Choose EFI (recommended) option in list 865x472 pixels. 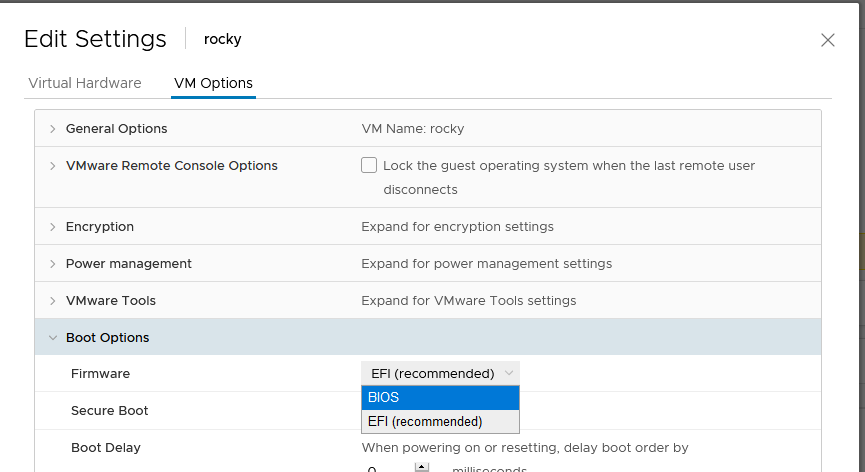click(440, 421)
